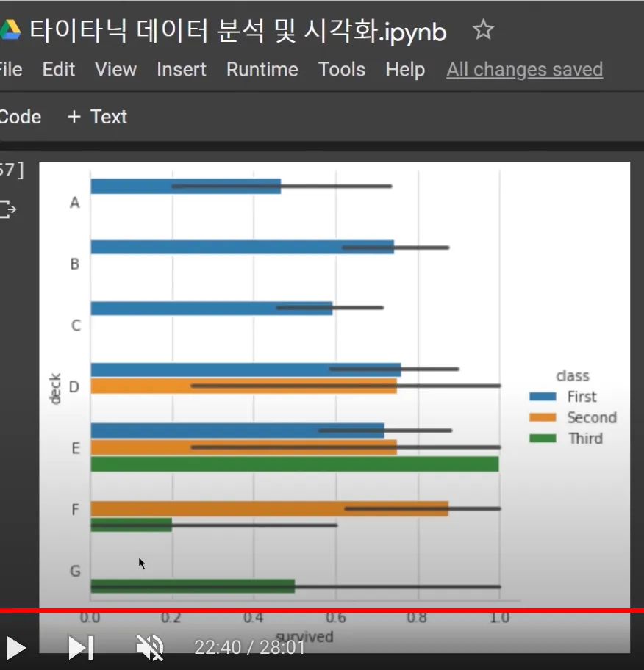Seek along the red video progress bar
The image size is (644, 670).
[322, 610]
